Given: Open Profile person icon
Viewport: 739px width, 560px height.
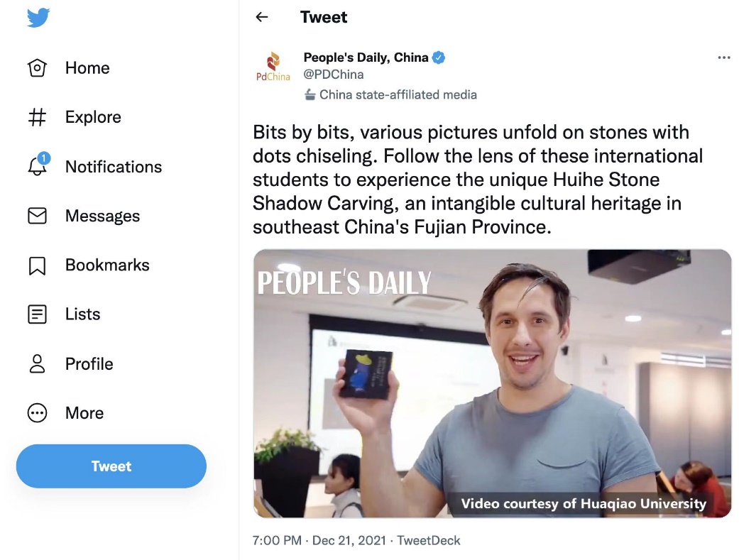Looking at the screenshot, I should [37, 363].
